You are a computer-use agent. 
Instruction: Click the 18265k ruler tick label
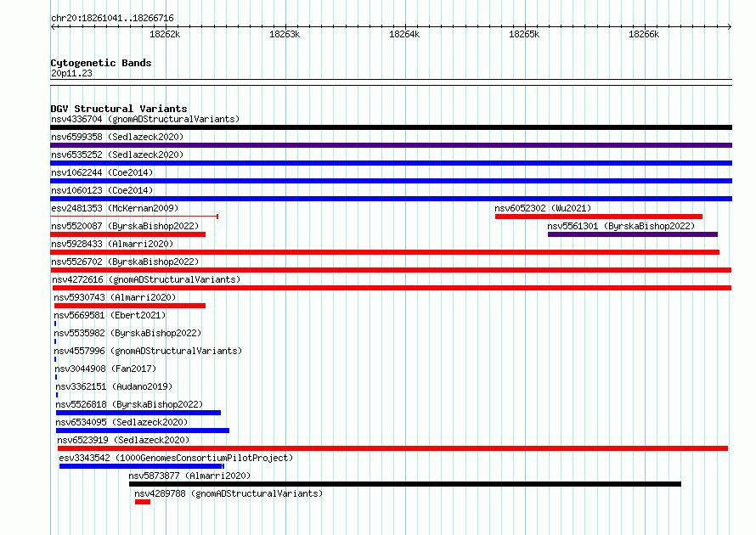coord(524,34)
